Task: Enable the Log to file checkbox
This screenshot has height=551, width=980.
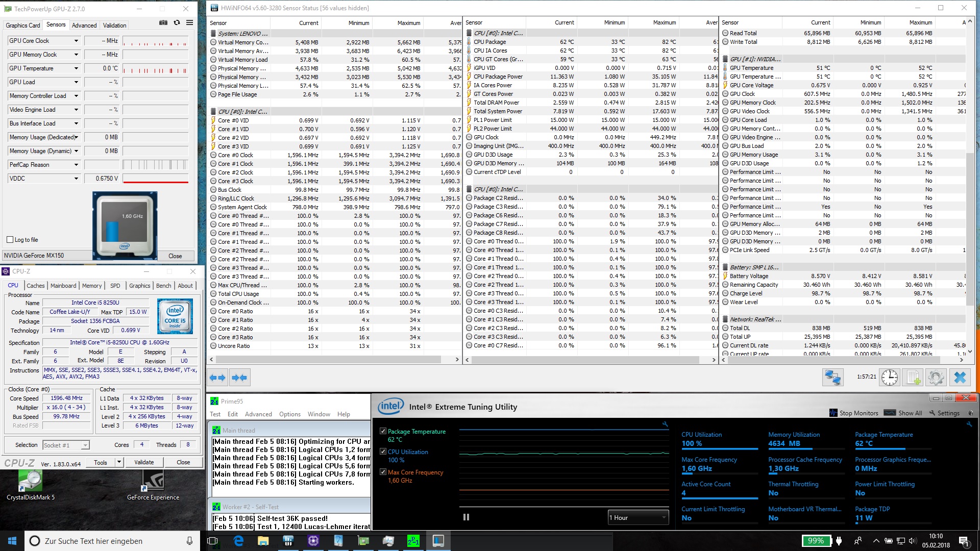Action: click(10, 240)
